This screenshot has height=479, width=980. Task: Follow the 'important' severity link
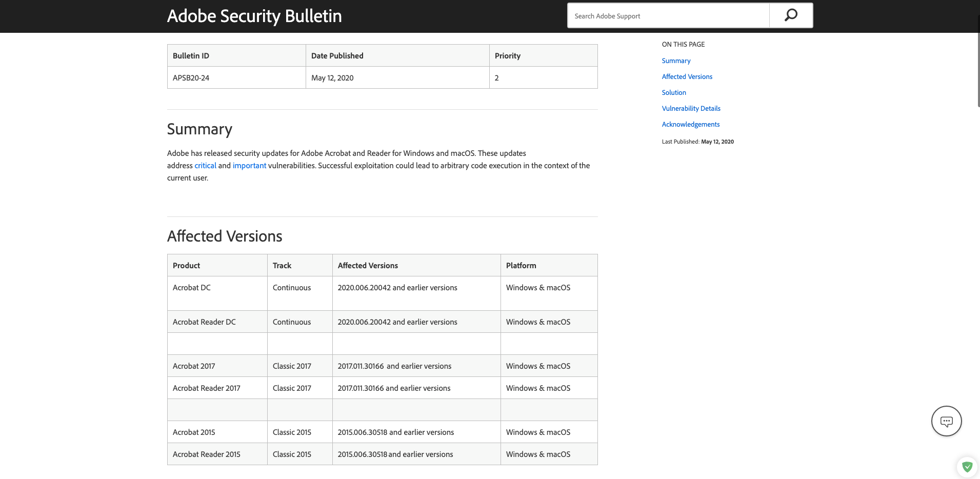point(249,166)
